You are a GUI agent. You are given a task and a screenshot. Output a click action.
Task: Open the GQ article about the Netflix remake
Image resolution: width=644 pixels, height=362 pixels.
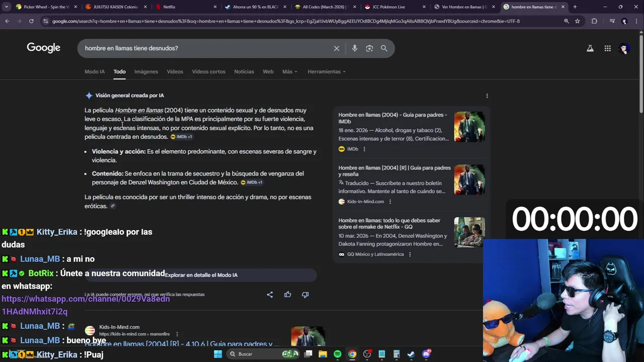[389, 224]
